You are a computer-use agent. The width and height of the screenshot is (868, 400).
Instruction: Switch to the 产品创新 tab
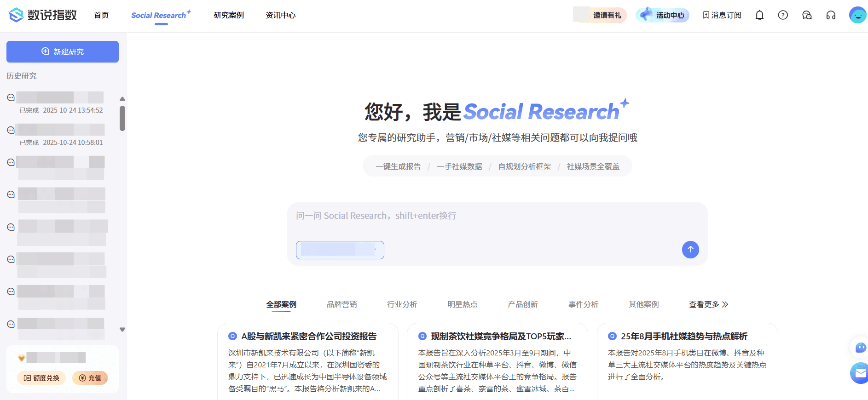coord(523,304)
